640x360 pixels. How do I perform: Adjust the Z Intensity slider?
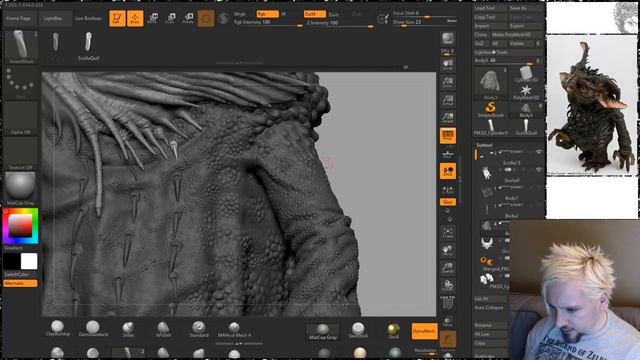point(340,23)
